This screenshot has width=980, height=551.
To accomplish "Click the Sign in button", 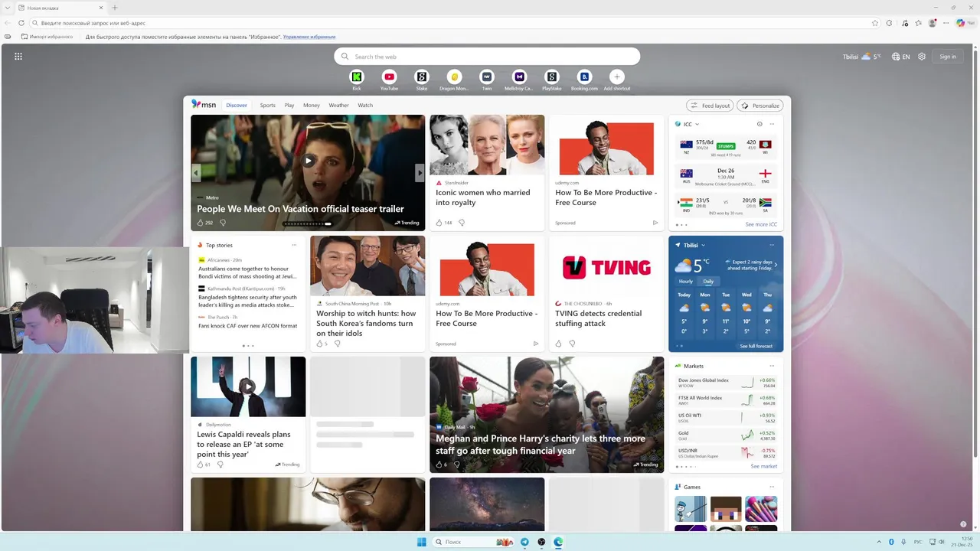I will 948,57.
